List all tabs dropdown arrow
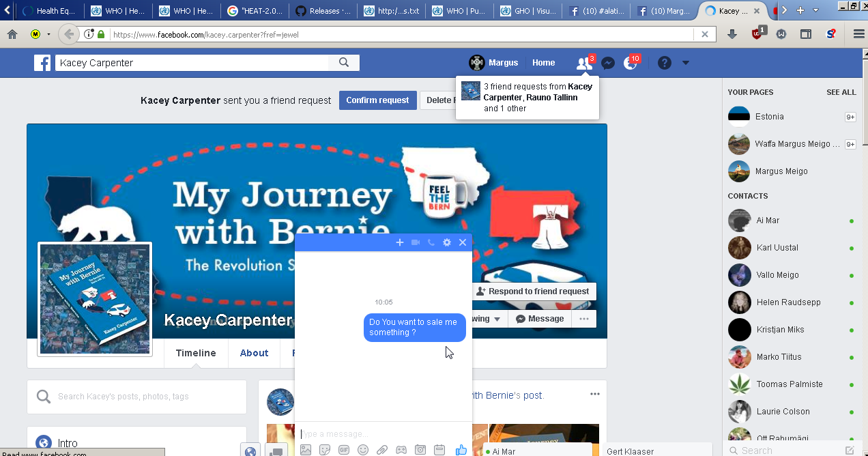 tap(815, 10)
